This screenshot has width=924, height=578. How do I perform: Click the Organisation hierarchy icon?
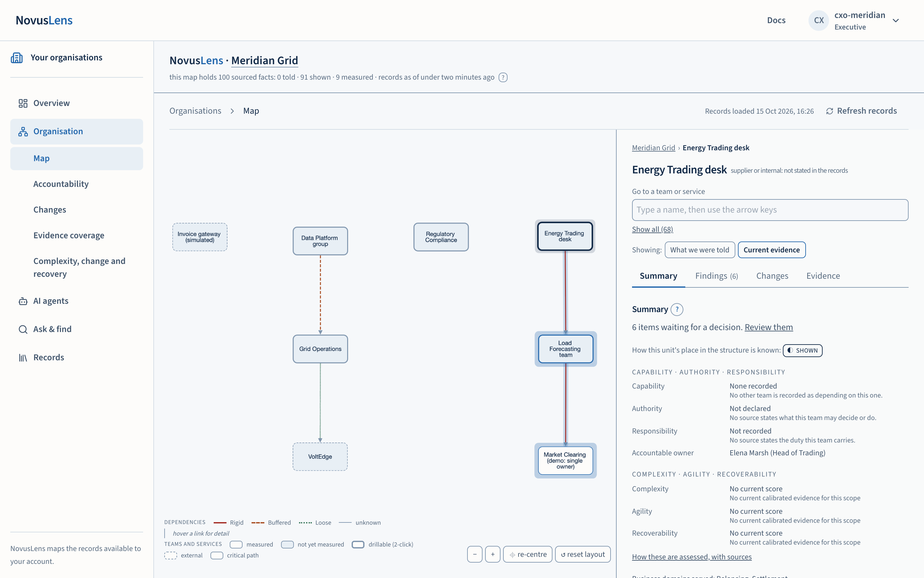pos(23,132)
